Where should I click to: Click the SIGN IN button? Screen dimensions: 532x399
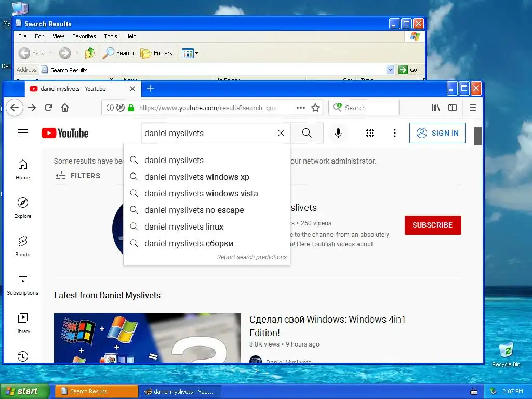click(x=437, y=133)
